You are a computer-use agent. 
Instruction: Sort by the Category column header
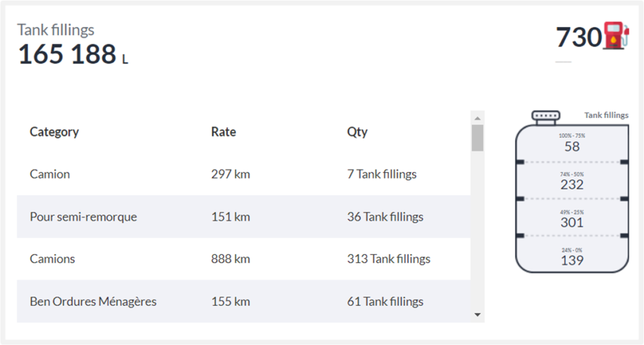(54, 132)
